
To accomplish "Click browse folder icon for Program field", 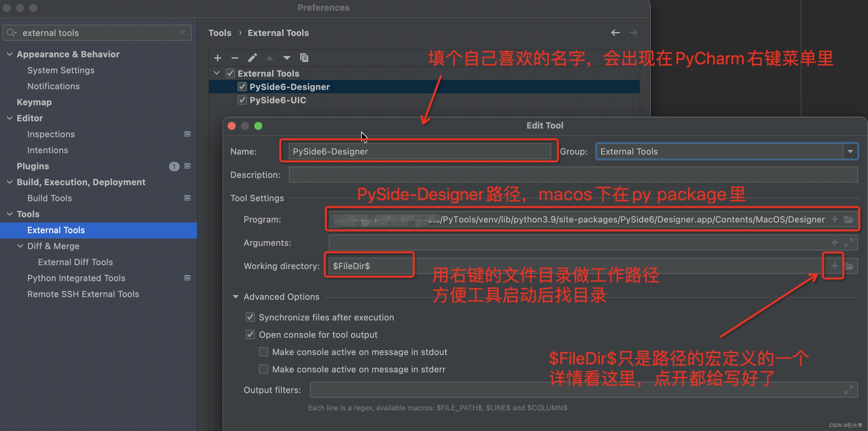I will pos(849,219).
